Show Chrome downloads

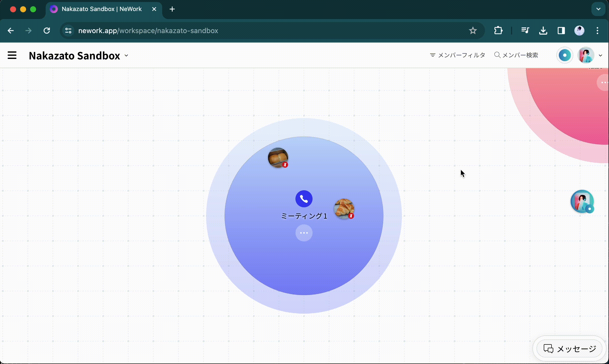coord(543,31)
